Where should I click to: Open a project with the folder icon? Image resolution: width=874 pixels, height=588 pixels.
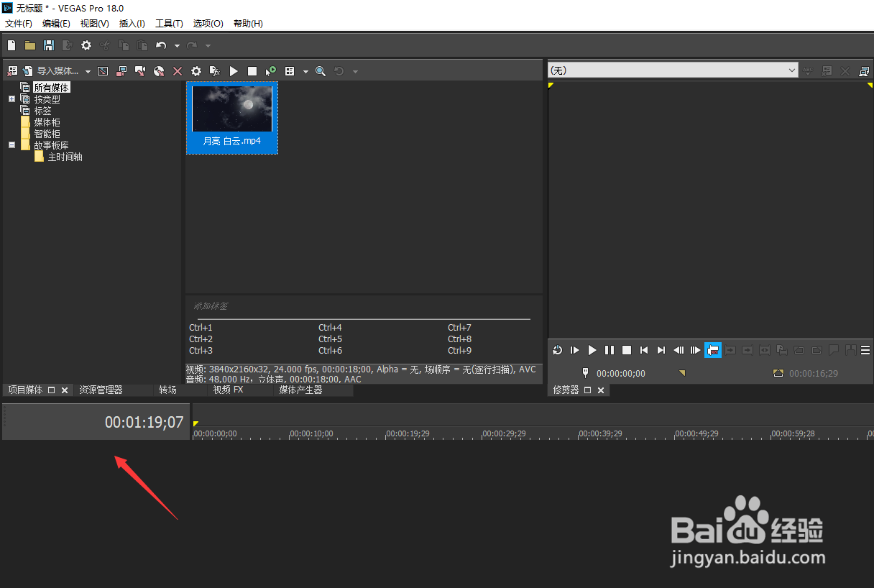click(30, 45)
